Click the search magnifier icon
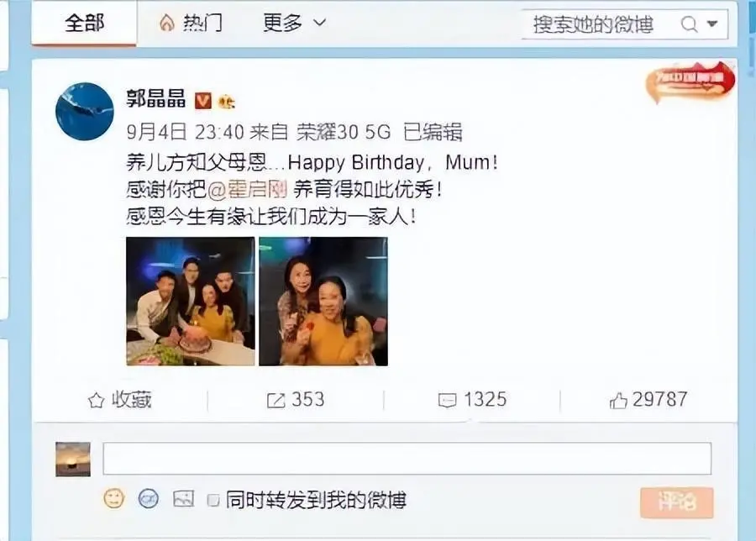 [x=690, y=24]
